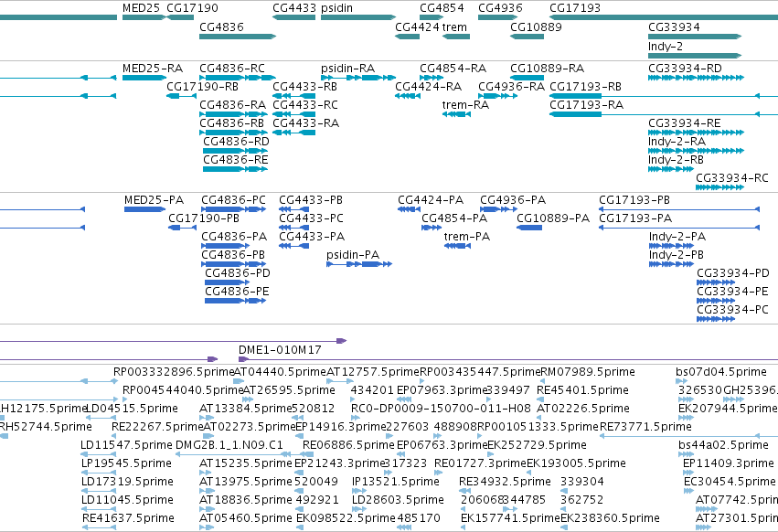Select the CG4836-PC protein feature
This screenshot has height=532, width=778.
234,209
